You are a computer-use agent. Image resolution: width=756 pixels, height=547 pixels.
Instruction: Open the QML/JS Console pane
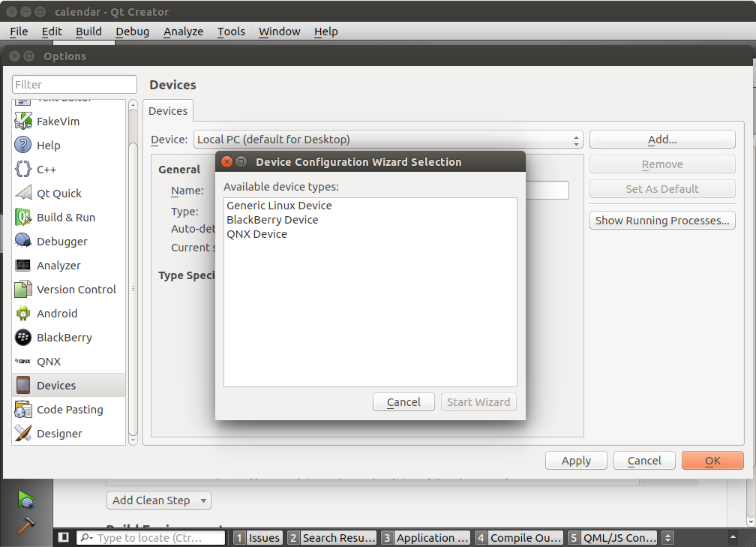[x=613, y=537]
